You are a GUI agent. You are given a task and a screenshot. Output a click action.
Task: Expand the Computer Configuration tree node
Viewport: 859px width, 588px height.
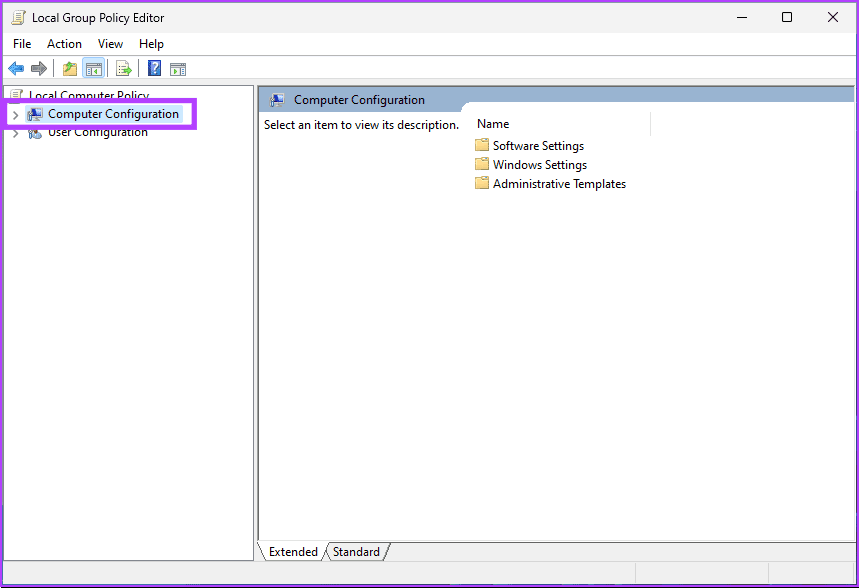[15, 114]
